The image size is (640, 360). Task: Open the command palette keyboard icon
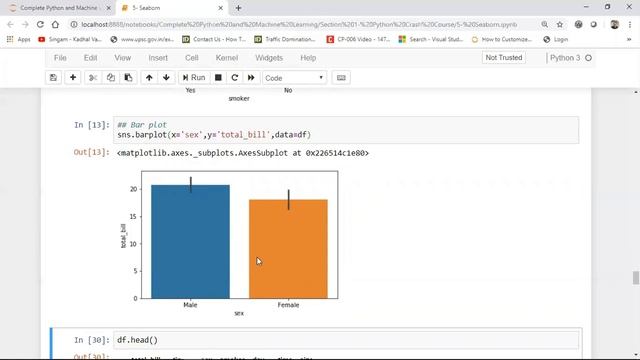coord(341,78)
